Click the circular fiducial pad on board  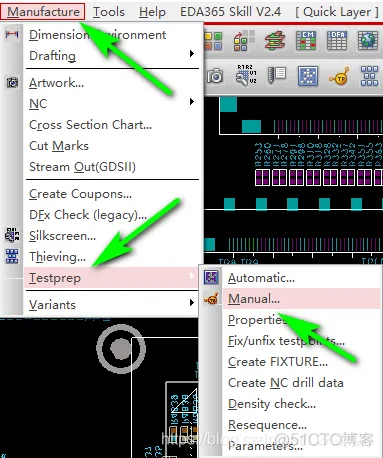click(x=121, y=349)
